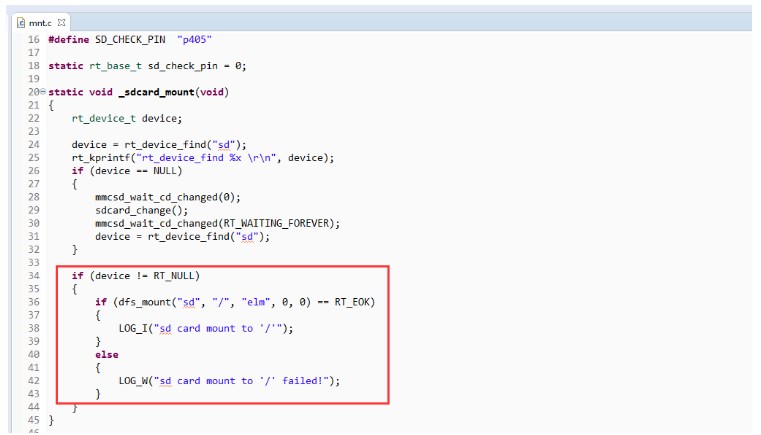This screenshot has width=761, height=435.
Task: Click the #define SD_CHECK_PIN macro name
Action: tap(130, 40)
